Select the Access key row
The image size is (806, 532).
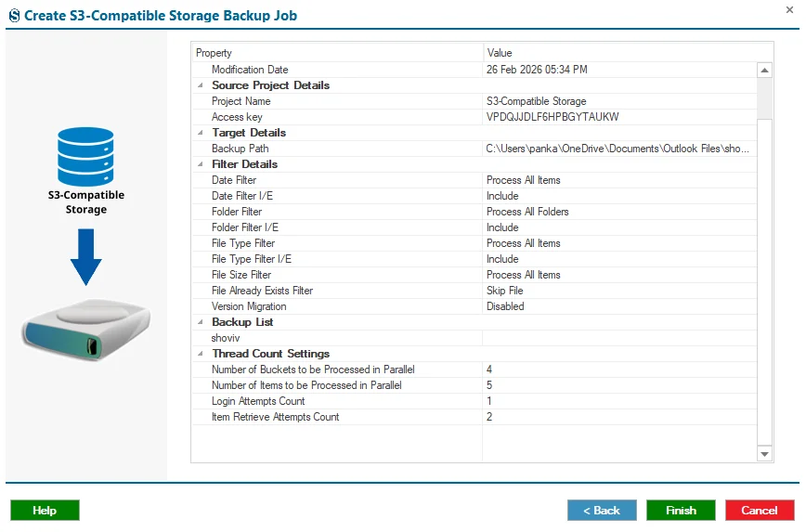pyautogui.click(x=474, y=117)
